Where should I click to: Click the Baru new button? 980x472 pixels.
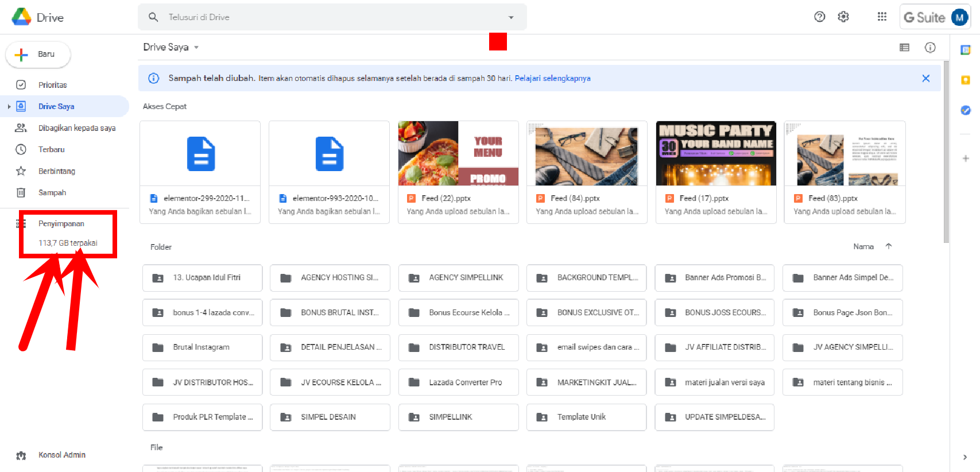point(38,55)
